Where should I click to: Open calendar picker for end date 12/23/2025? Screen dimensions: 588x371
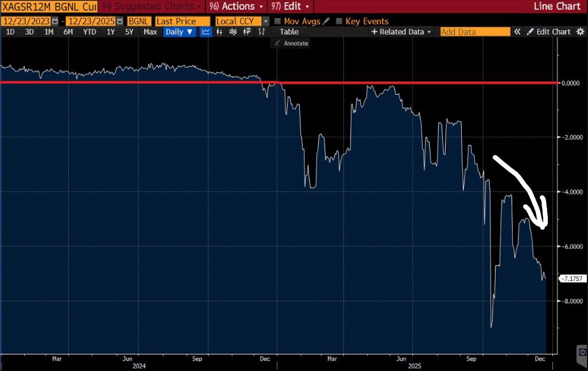[x=119, y=21]
